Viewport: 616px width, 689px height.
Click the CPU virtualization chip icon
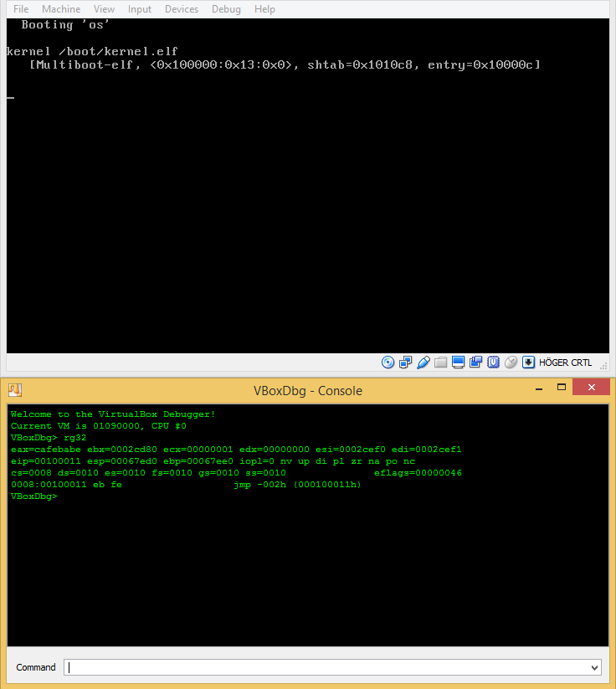point(493,362)
